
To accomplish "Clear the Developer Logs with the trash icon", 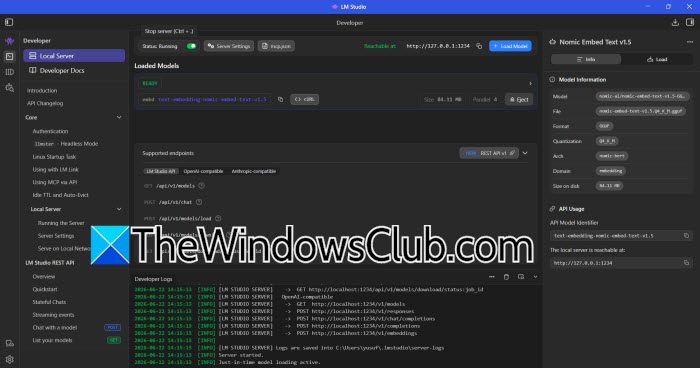I will pos(506,277).
